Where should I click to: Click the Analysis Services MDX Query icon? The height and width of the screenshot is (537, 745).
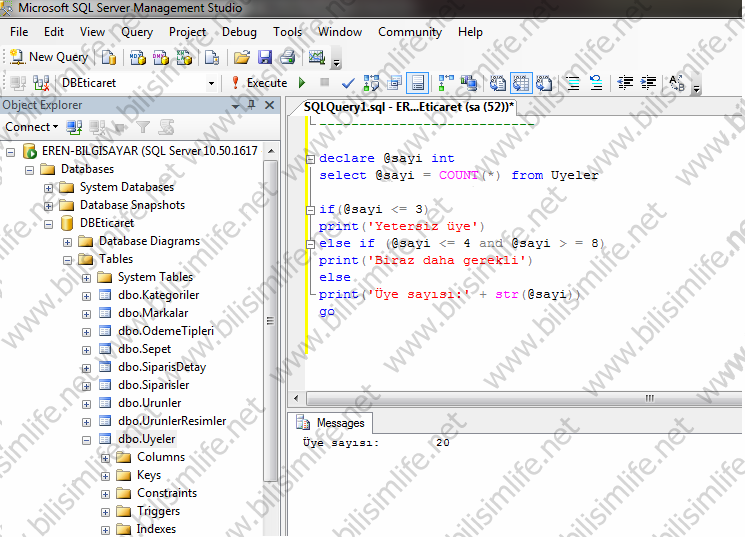[x=138, y=58]
